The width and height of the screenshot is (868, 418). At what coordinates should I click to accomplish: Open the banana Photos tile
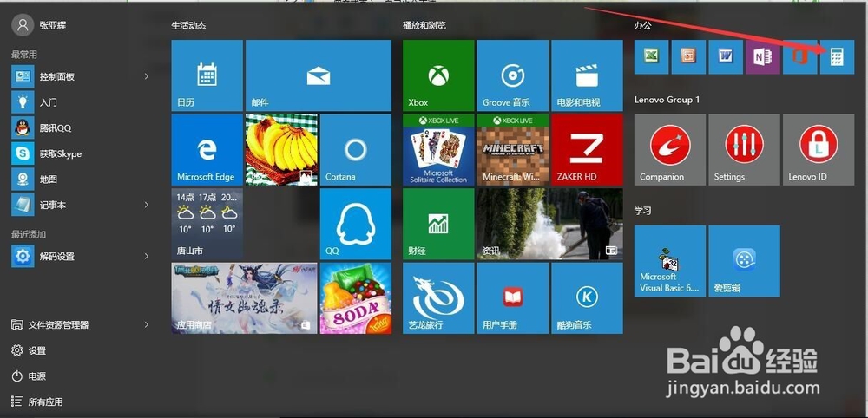pos(281,149)
